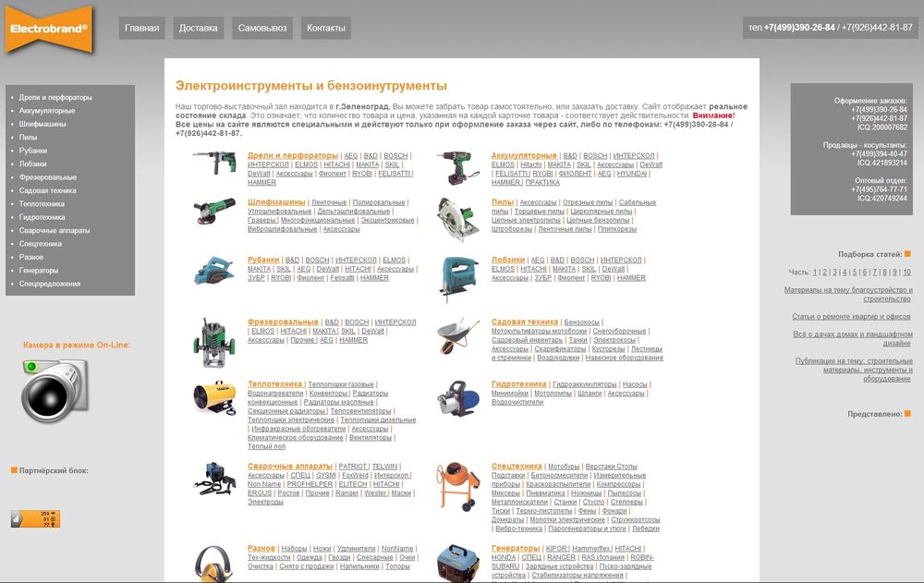This screenshot has width=924, height=583.
Task: Open Гидротехника category heading link
Action: click(x=519, y=384)
